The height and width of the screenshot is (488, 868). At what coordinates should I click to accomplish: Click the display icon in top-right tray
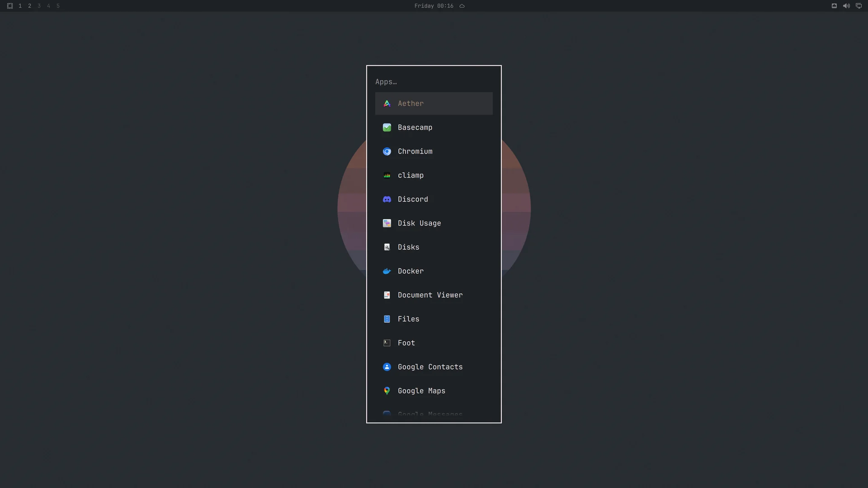tap(859, 6)
